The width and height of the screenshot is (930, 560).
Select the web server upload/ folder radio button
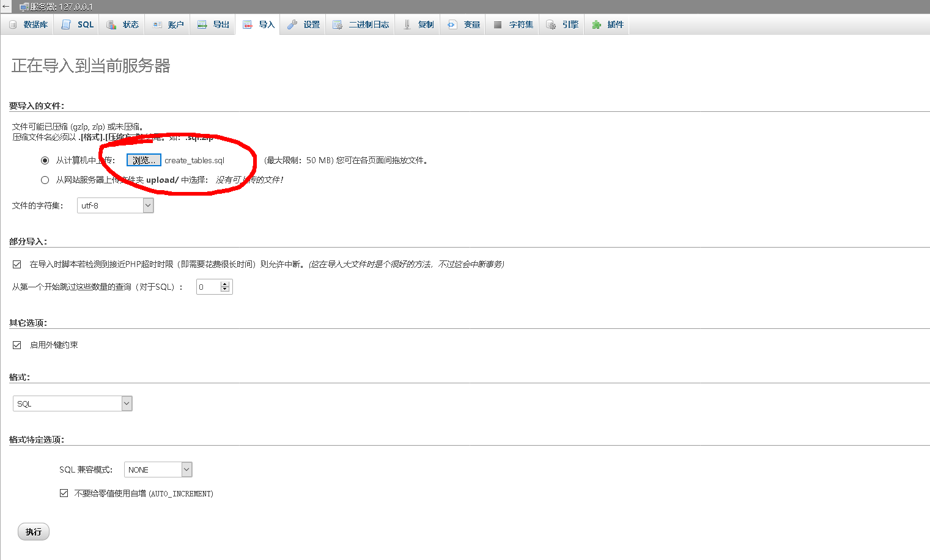point(45,180)
